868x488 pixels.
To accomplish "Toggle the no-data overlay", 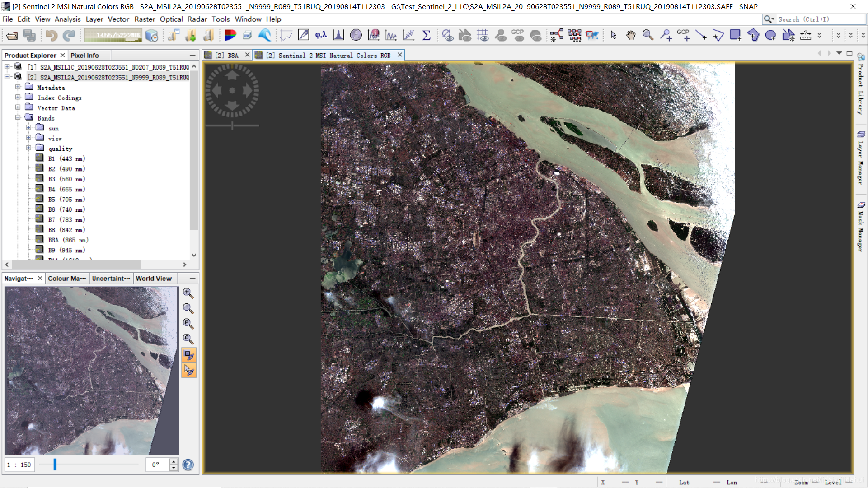I will pyautogui.click(x=448, y=35).
